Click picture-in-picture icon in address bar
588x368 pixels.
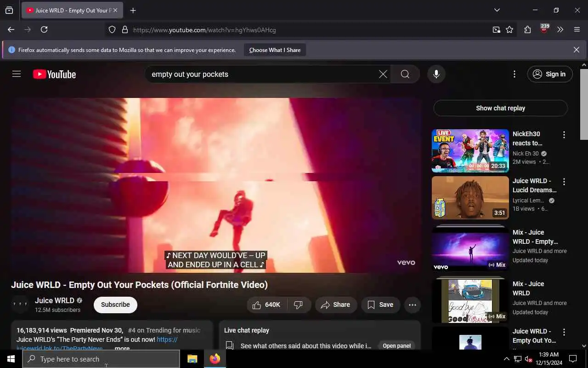496,30
